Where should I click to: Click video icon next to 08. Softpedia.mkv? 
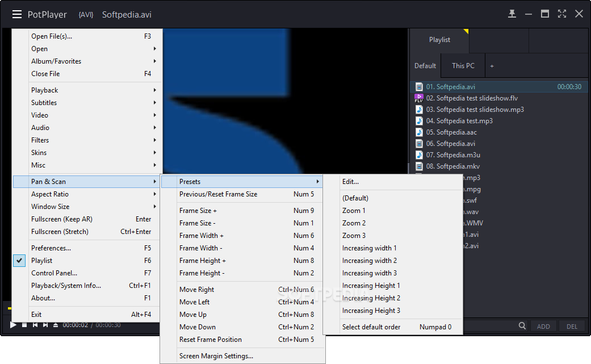419,166
